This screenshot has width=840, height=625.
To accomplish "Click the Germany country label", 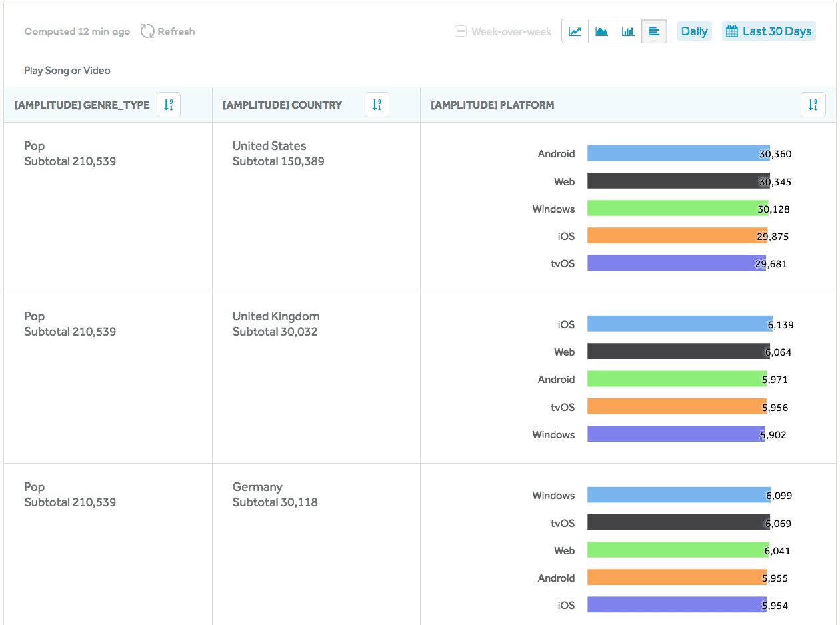I will (x=257, y=487).
